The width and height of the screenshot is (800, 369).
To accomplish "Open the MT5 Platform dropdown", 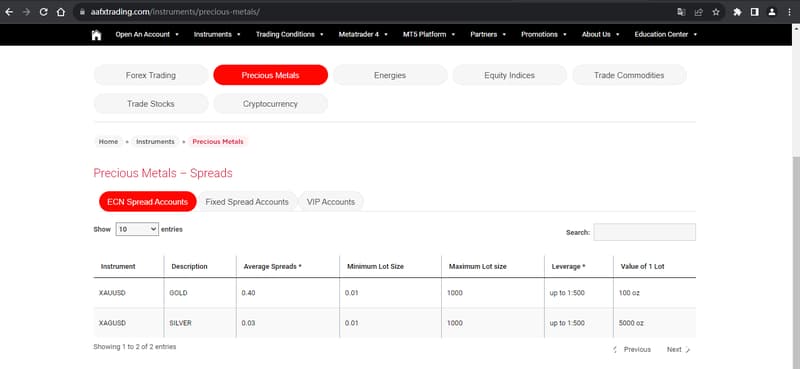I will (x=429, y=35).
